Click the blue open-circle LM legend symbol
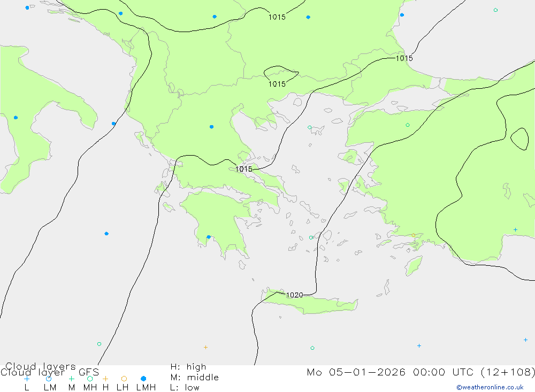Image resolution: width=535 pixels, height=392 pixels. 49,379
